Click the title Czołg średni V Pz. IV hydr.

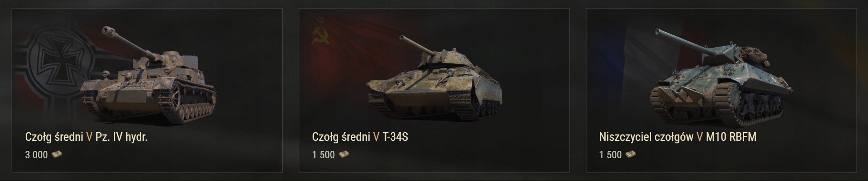pos(86,137)
